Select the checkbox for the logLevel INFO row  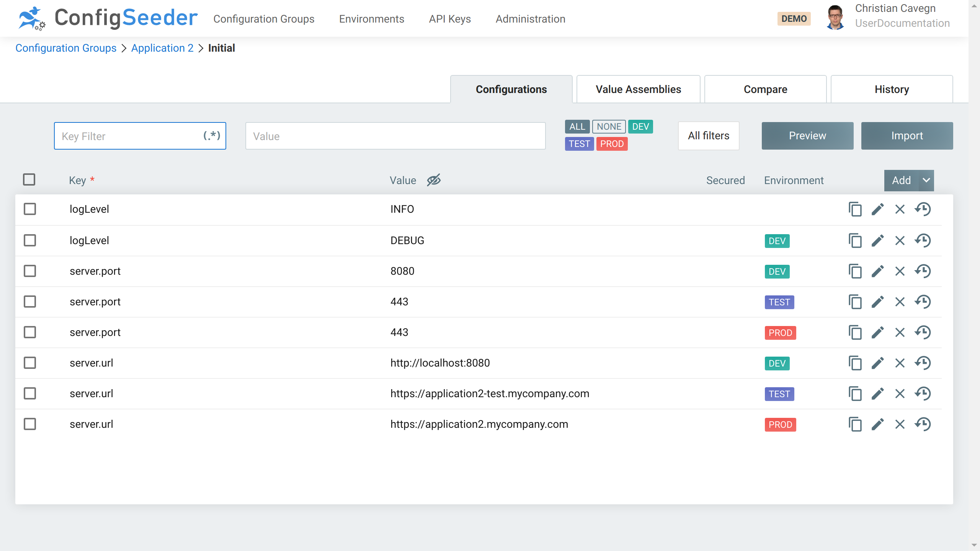point(30,209)
